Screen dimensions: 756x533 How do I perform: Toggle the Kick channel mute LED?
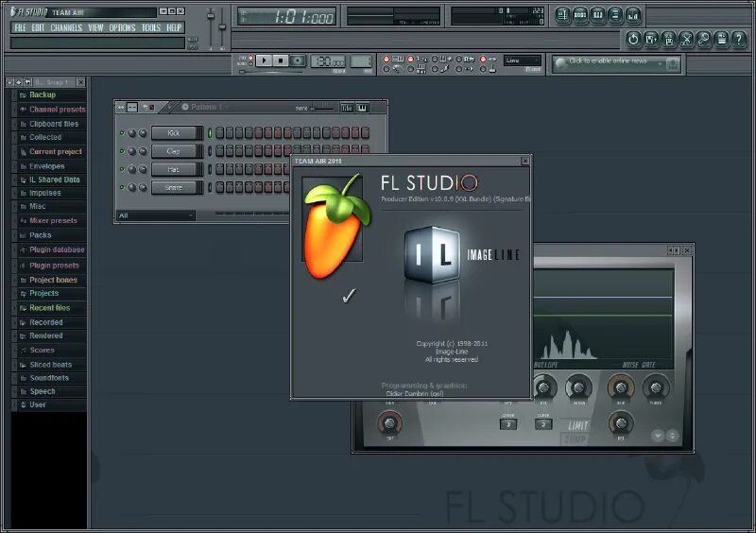coord(122,132)
